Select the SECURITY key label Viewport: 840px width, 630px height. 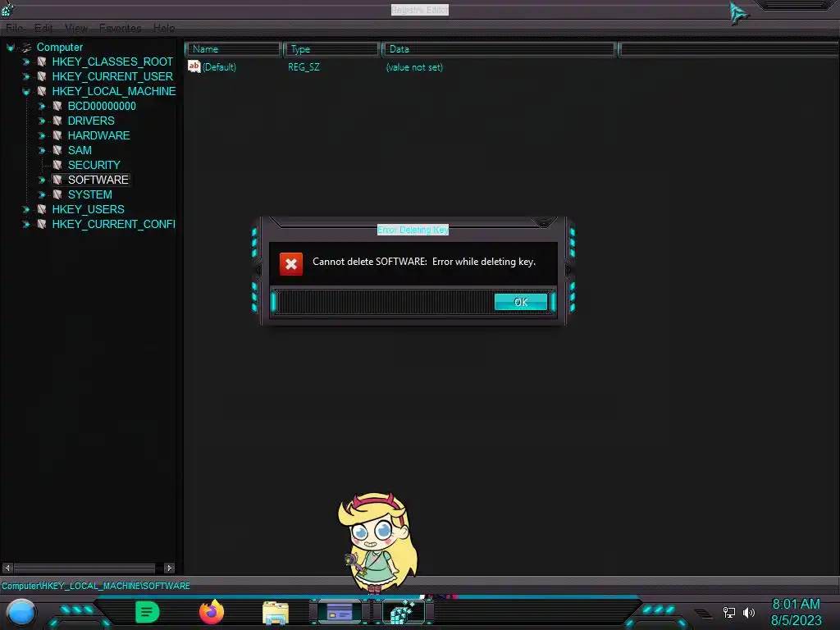point(94,165)
